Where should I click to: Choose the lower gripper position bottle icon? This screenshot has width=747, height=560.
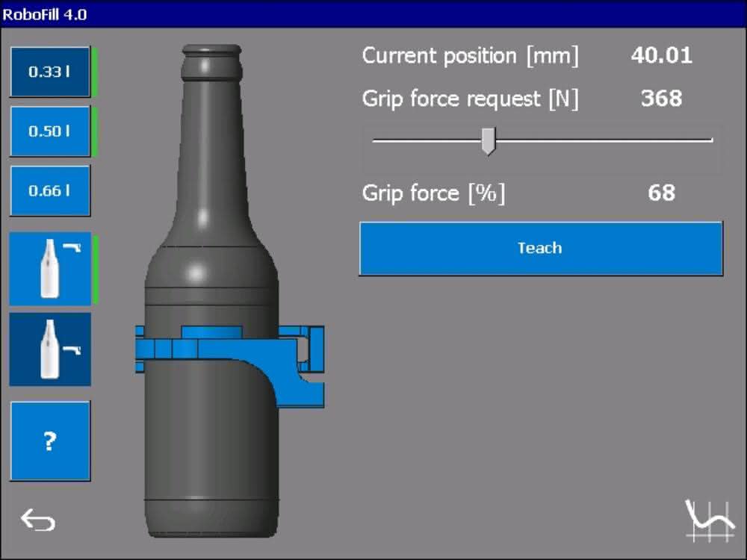(50, 349)
